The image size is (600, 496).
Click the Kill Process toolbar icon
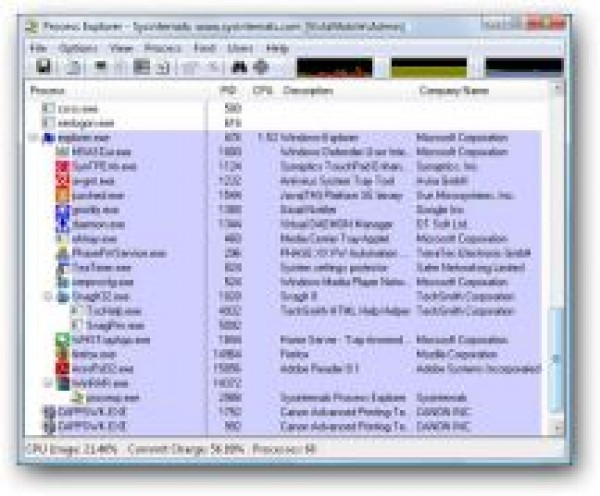[x=213, y=68]
